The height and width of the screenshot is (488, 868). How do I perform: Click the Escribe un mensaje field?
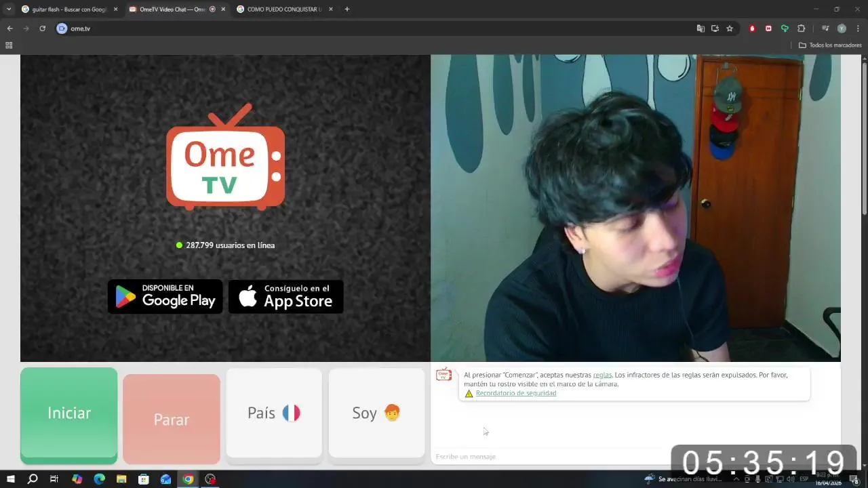point(549,456)
